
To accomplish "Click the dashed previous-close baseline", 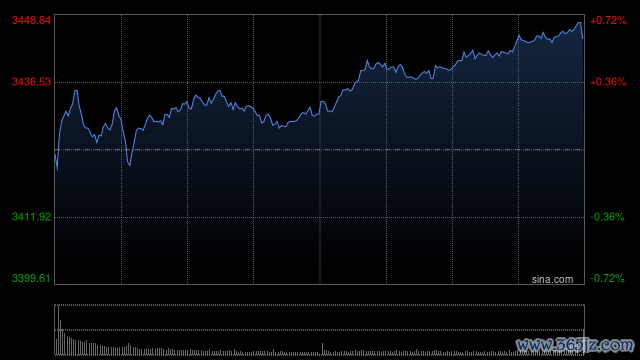I will (x=319, y=150).
